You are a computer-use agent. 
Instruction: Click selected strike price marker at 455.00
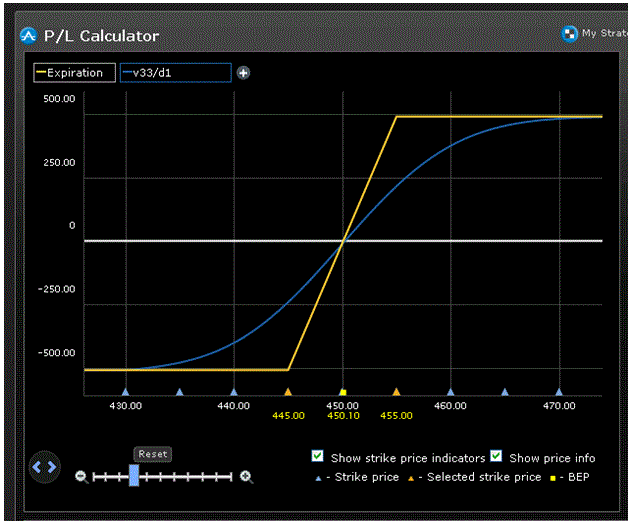point(396,393)
